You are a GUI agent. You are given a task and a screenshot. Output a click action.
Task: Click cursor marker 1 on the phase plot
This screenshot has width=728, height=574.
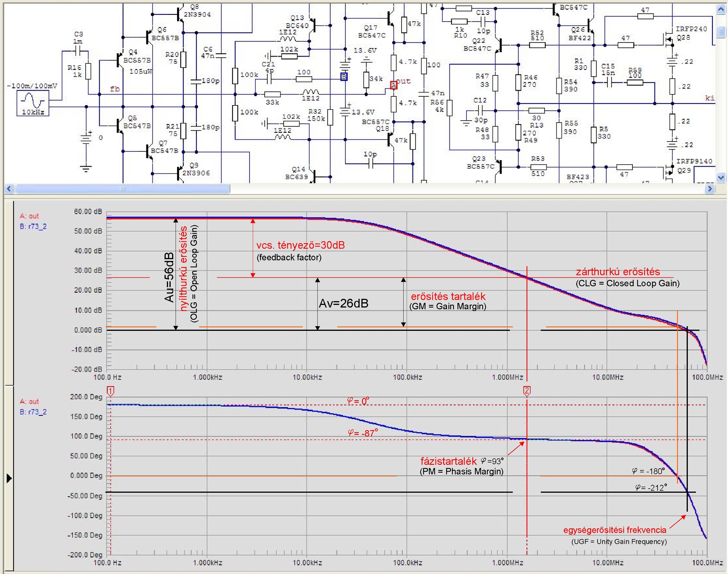pyautogui.click(x=110, y=391)
